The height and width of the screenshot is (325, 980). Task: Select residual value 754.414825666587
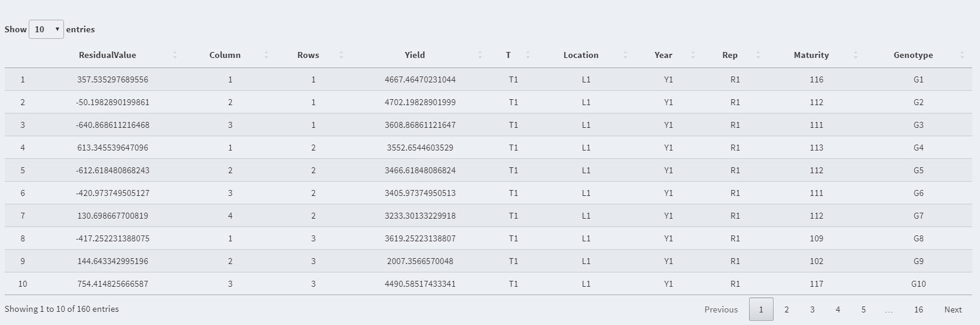pyautogui.click(x=112, y=284)
